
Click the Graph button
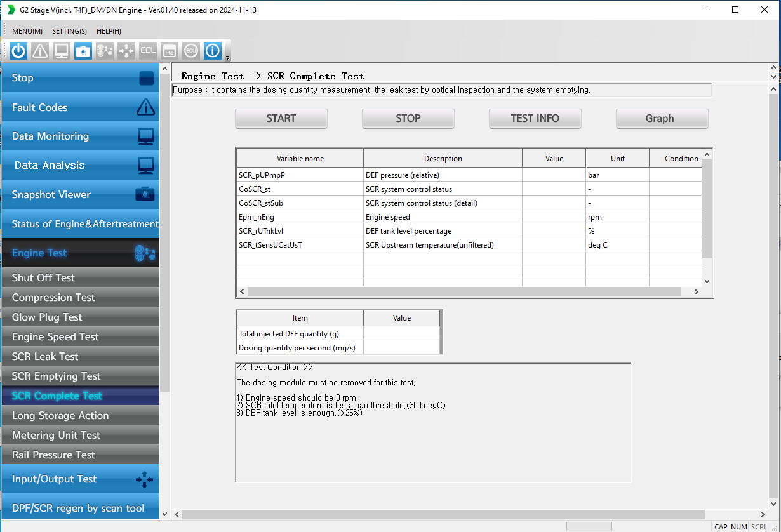pos(662,119)
